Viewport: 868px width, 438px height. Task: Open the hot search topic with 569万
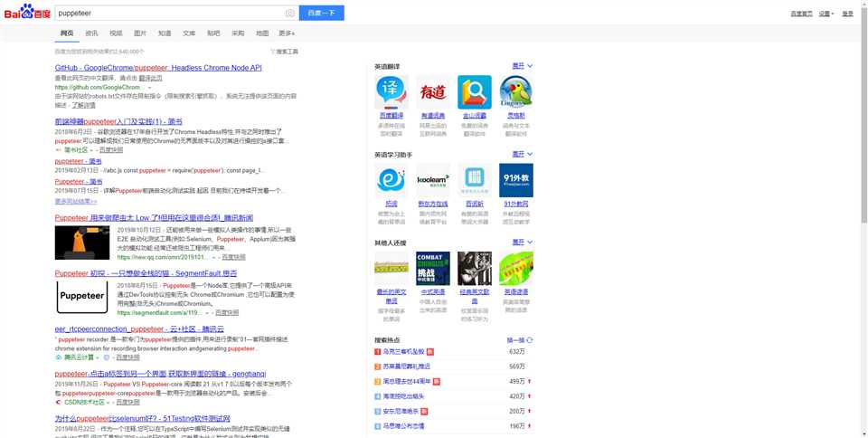coord(406,367)
